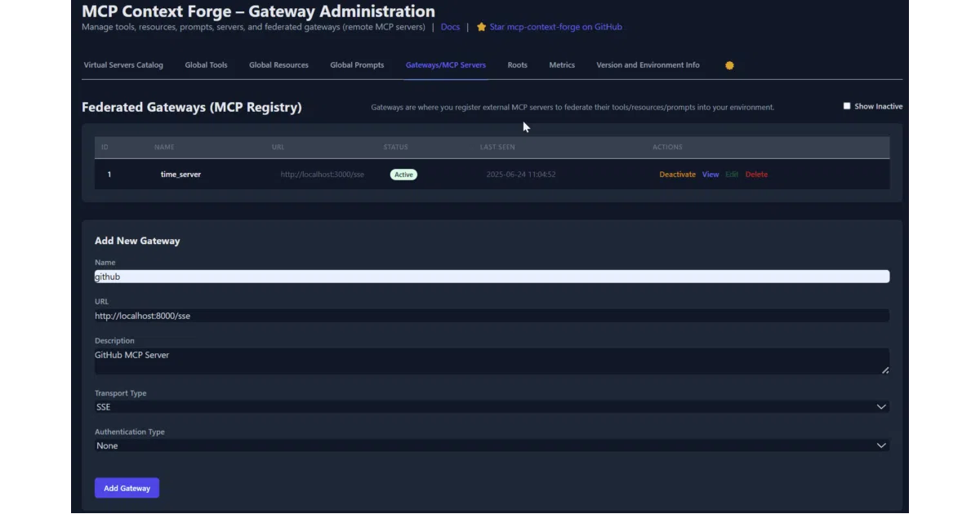Click into the Description text area
The image size is (980, 514).
tap(492, 361)
